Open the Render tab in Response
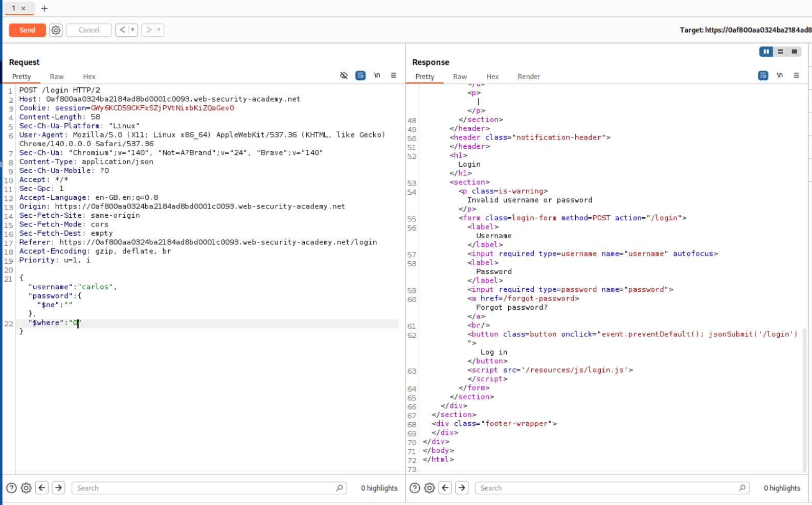Viewport: 812px width, 505px height. click(x=528, y=77)
